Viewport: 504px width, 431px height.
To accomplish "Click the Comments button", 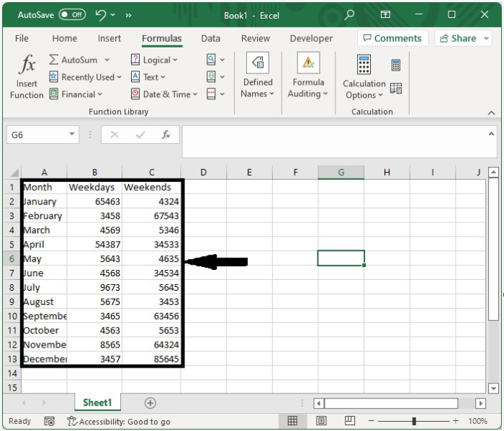I will (x=392, y=38).
